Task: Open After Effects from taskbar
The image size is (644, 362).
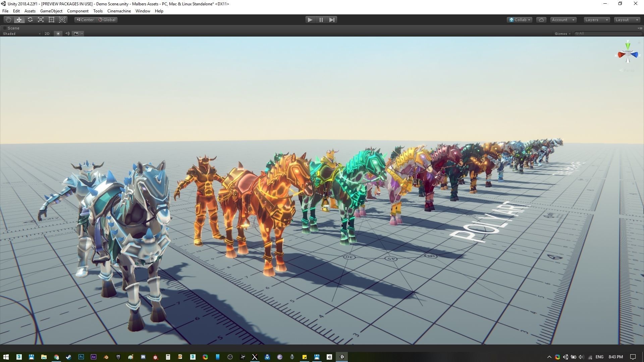Action: 93,357
